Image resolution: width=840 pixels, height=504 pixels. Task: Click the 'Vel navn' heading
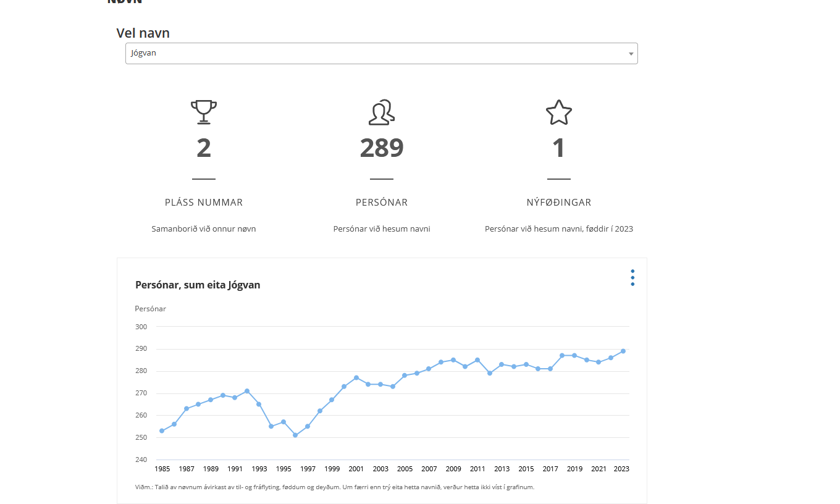[143, 33]
